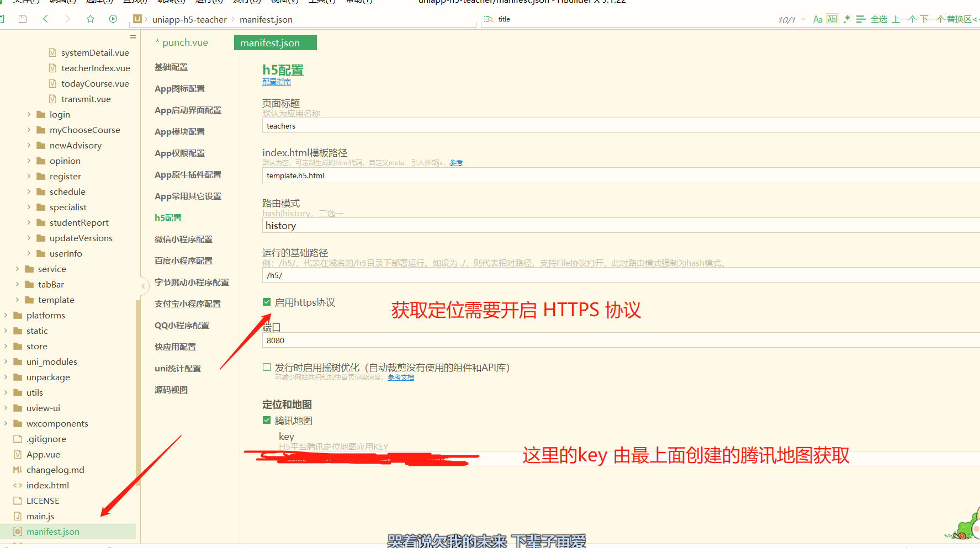980x548 pixels.
Task: Click the search icon in the find bar
Action: point(489,19)
